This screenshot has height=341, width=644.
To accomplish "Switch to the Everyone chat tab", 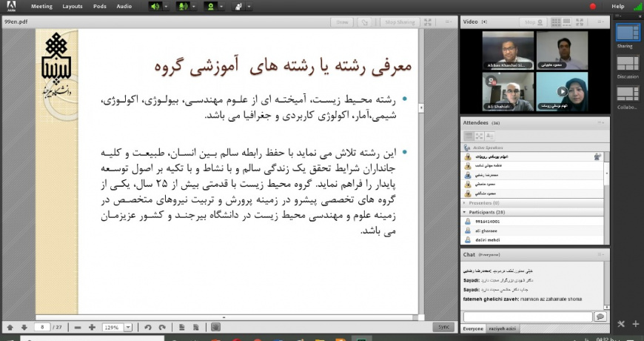I will pos(473,328).
